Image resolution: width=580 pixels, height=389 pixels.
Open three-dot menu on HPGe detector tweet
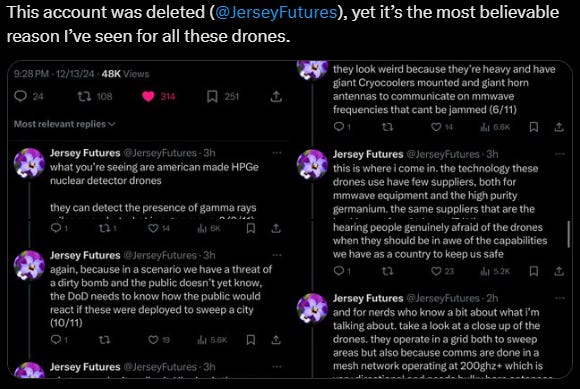point(277,153)
